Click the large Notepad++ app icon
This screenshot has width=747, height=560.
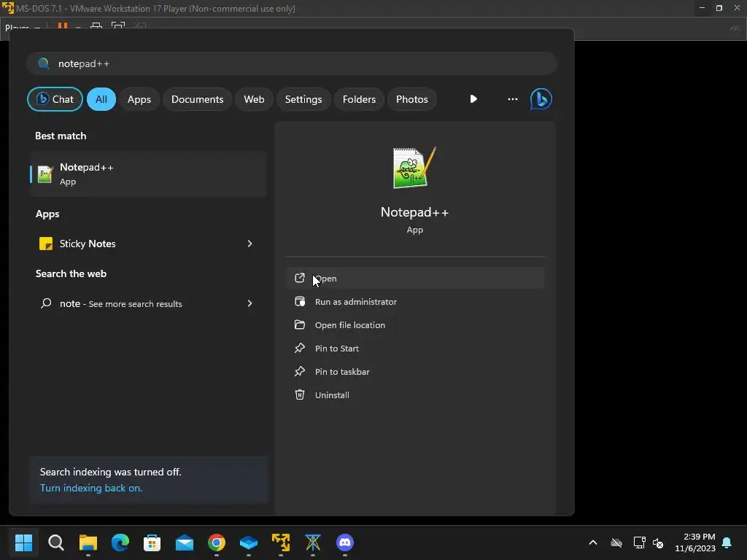(x=414, y=168)
